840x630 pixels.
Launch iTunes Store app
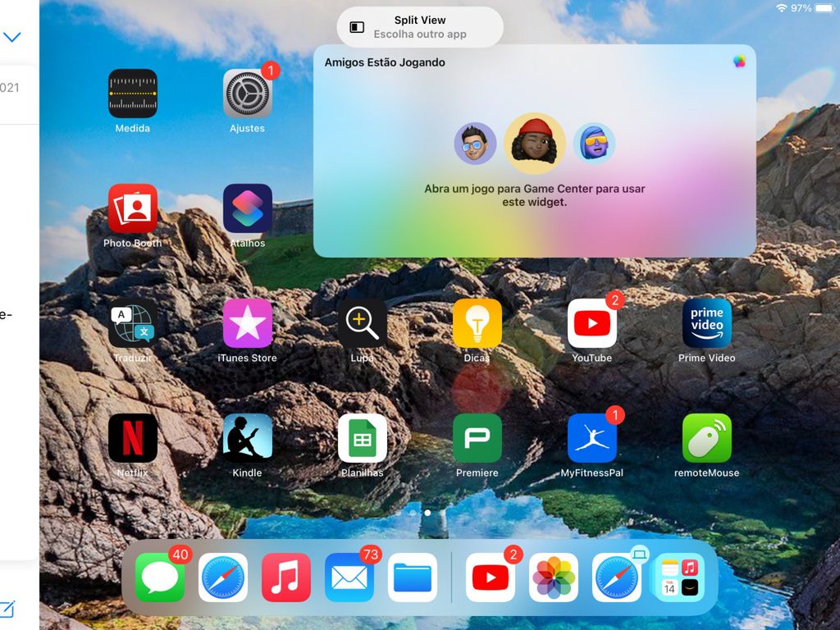click(247, 323)
